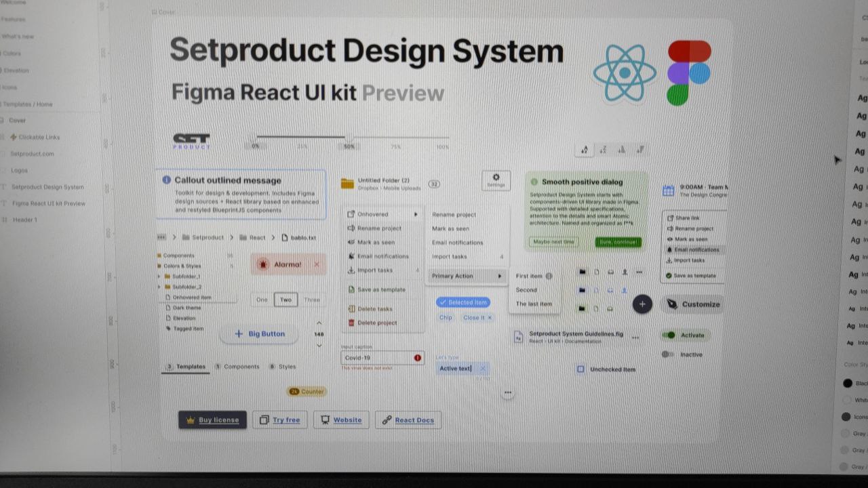The height and width of the screenshot is (488, 868).
Task: Switch to the Styles tab
Action: point(282,367)
